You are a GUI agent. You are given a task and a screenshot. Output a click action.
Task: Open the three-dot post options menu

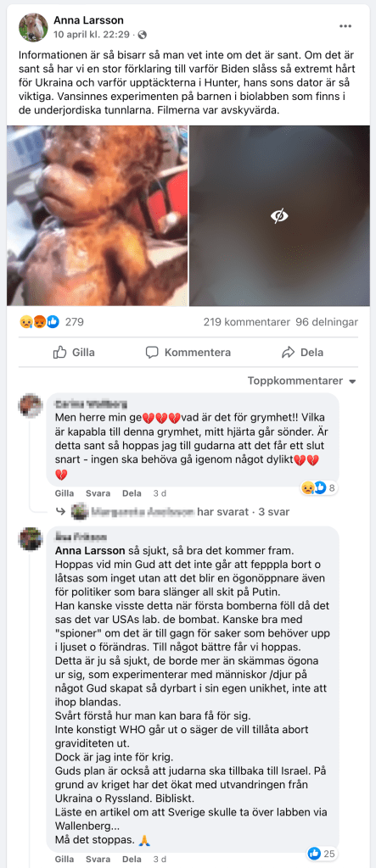(345, 26)
